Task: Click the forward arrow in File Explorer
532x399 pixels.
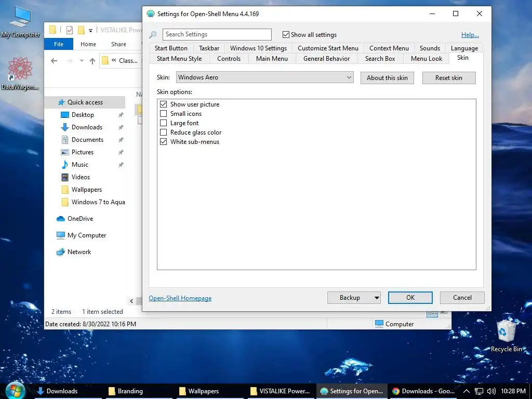Action: point(70,61)
